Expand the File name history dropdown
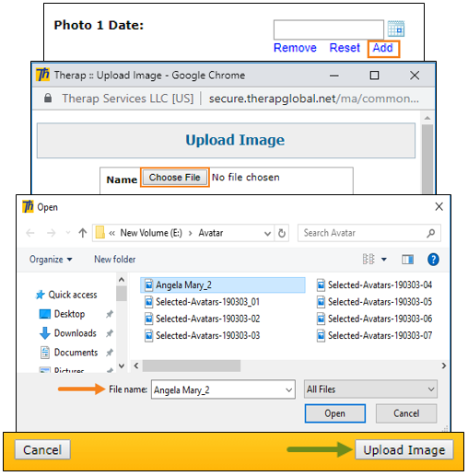The width and height of the screenshot is (468, 476). (288, 390)
